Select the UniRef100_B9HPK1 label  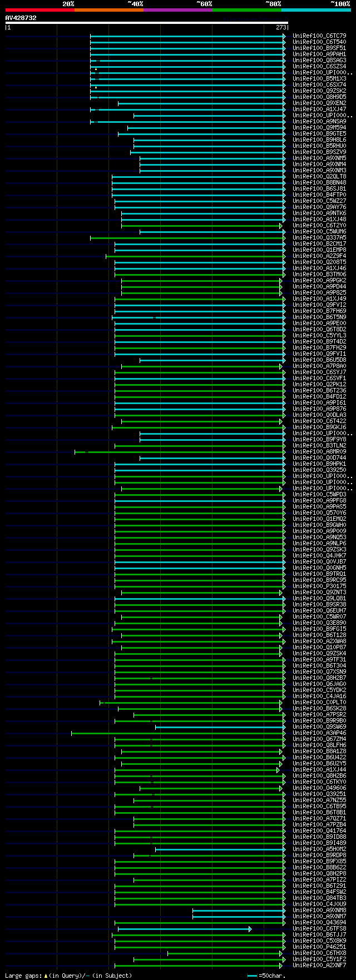(x=319, y=464)
